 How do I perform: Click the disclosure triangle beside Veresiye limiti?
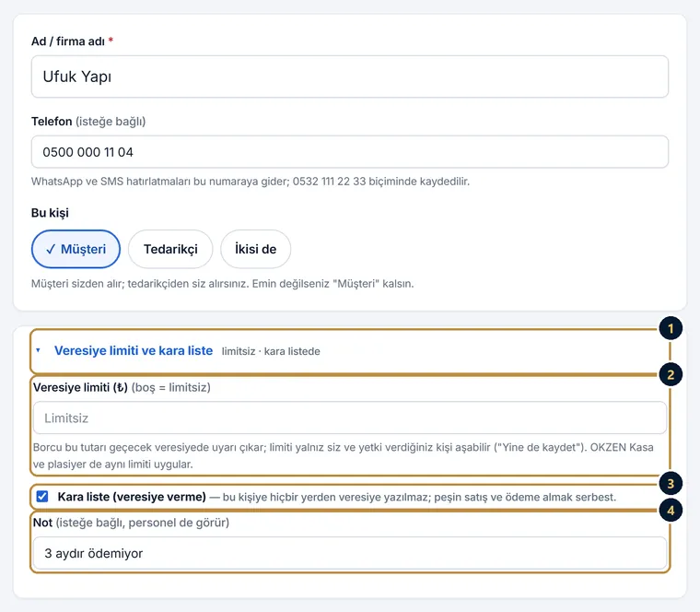click(38, 350)
